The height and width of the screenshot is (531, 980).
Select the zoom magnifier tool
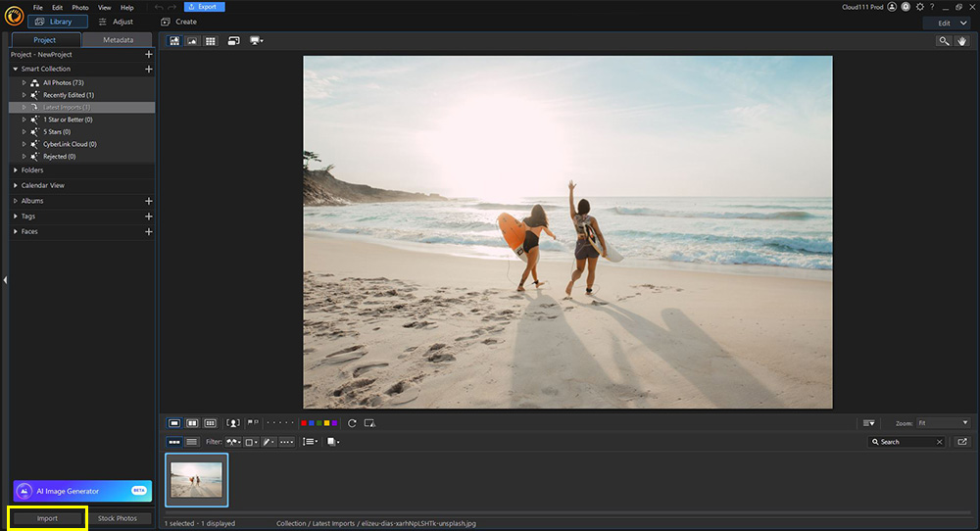pyautogui.click(x=944, y=40)
